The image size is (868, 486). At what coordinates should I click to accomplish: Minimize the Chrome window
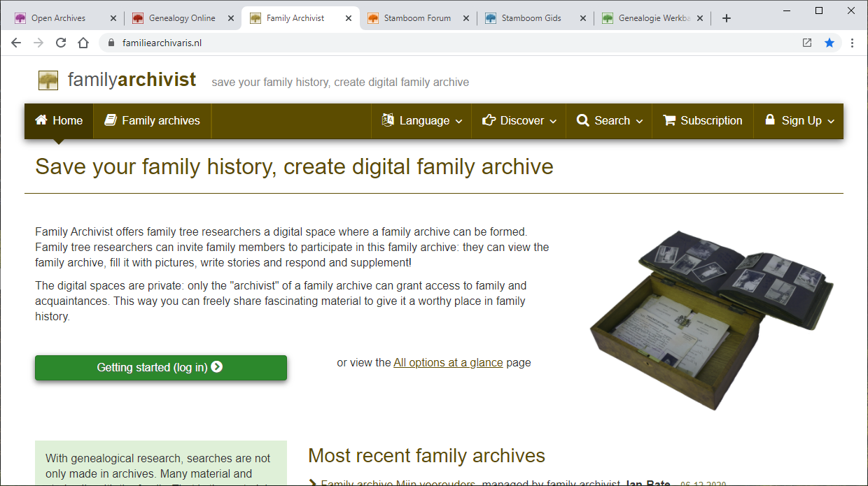coord(786,10)
